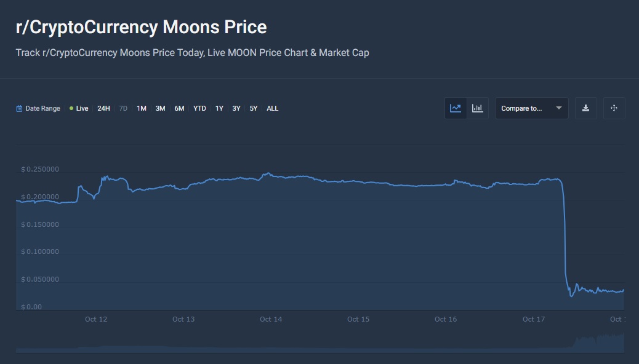Select the 24H timeframe
Screen dimensions: 639x364
point(103,108)
